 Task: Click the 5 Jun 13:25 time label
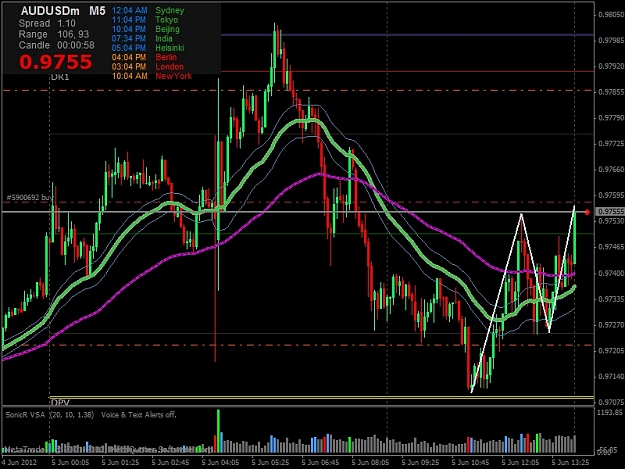[x=570, y=463]
